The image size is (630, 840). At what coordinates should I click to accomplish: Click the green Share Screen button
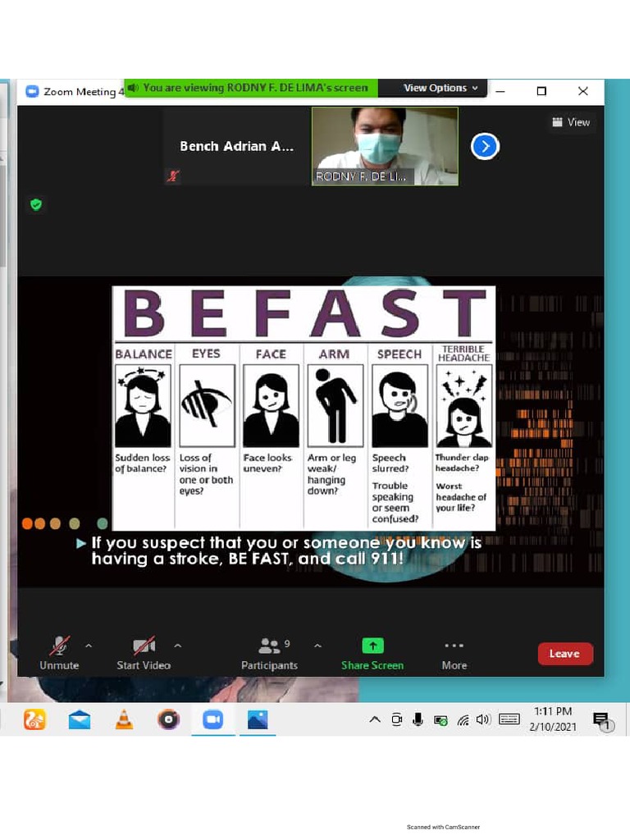372,654
